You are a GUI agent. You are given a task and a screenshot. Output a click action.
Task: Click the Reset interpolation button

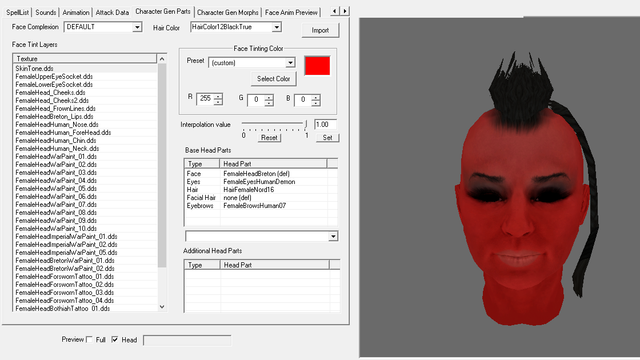[269, 138]
